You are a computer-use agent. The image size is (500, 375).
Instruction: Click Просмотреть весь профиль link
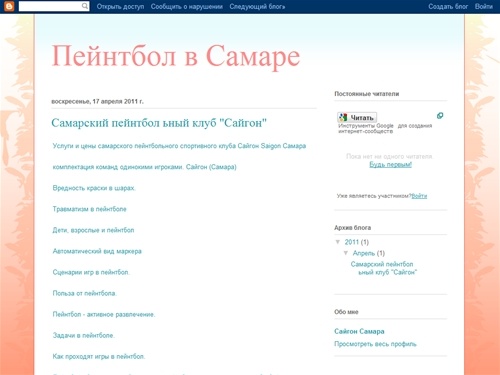(375, 344)
